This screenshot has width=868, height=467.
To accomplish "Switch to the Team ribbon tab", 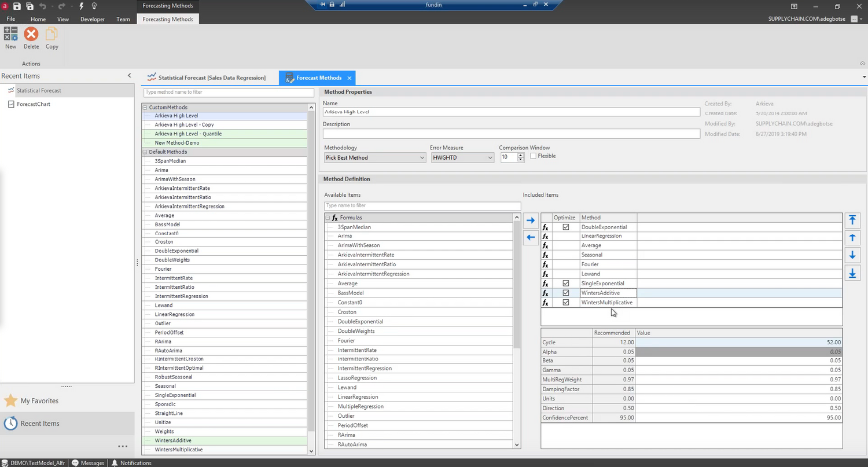I will (x=123, y=19).
